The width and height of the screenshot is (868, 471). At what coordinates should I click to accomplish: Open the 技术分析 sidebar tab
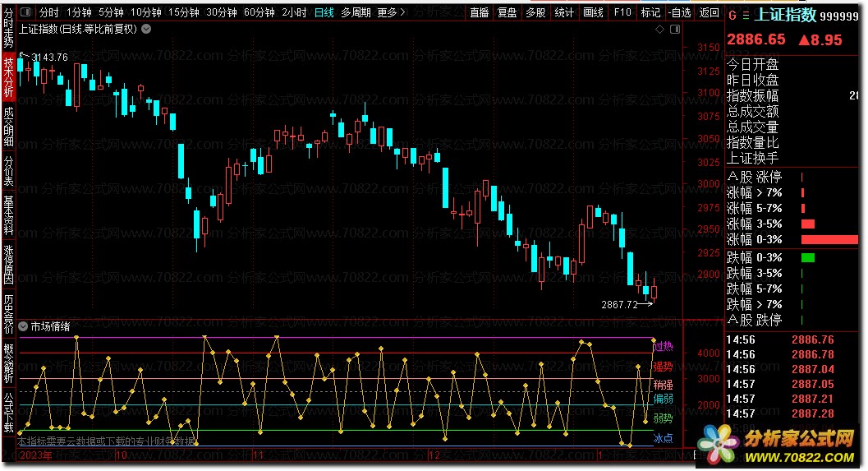(x=8, y=76)
